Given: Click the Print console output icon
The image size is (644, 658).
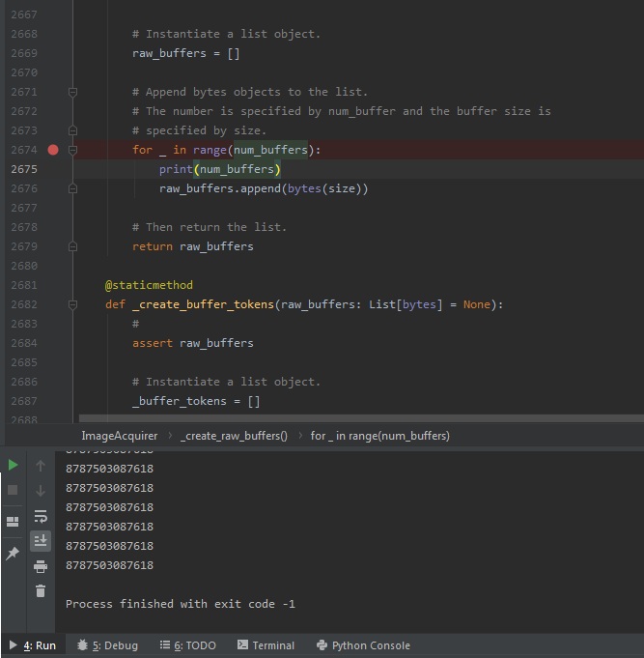Looking at the screenshot, I should tap(41, 566).
